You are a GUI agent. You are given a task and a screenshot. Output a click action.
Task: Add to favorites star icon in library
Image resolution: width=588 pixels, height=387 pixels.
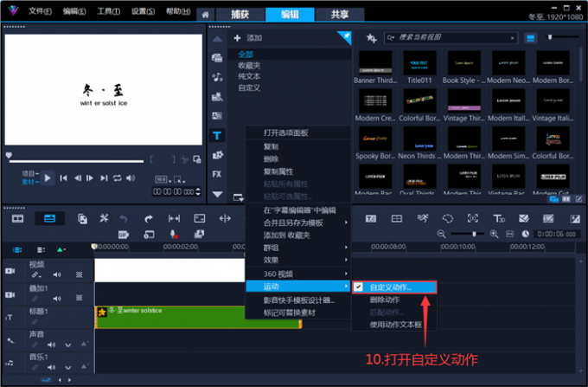coord(371,38)
